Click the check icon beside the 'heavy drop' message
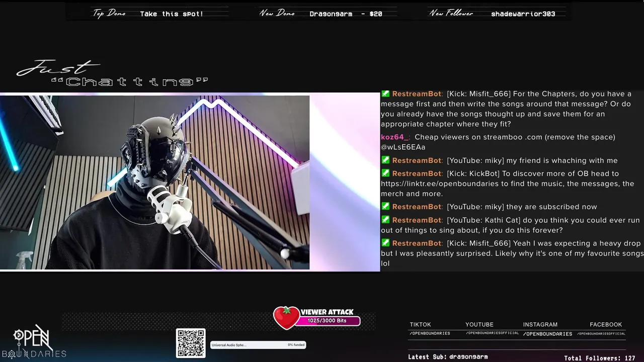 tap(385, 243)
